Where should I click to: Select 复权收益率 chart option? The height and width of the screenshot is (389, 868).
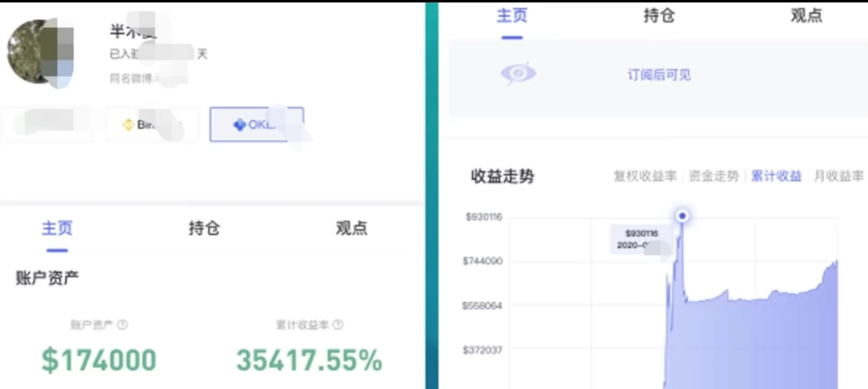(645, 176)
